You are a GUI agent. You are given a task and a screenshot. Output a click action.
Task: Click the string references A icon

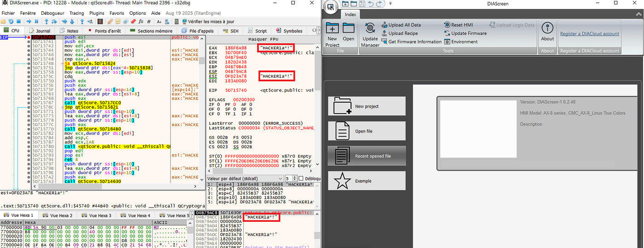point(159,21)
